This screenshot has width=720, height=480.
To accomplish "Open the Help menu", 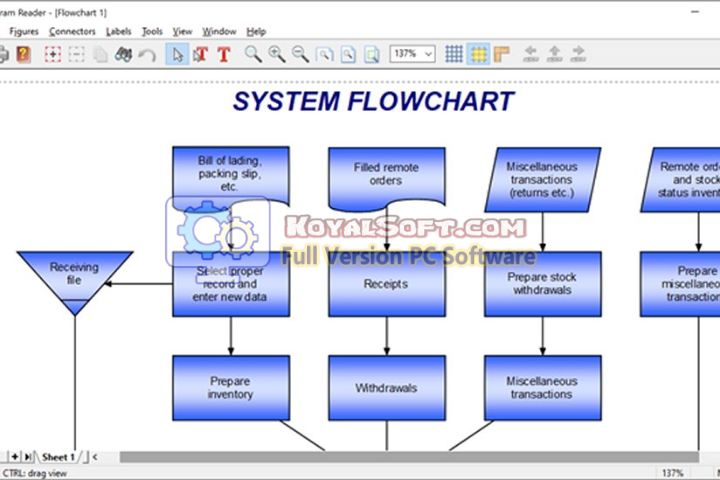I will coord(256,32).
